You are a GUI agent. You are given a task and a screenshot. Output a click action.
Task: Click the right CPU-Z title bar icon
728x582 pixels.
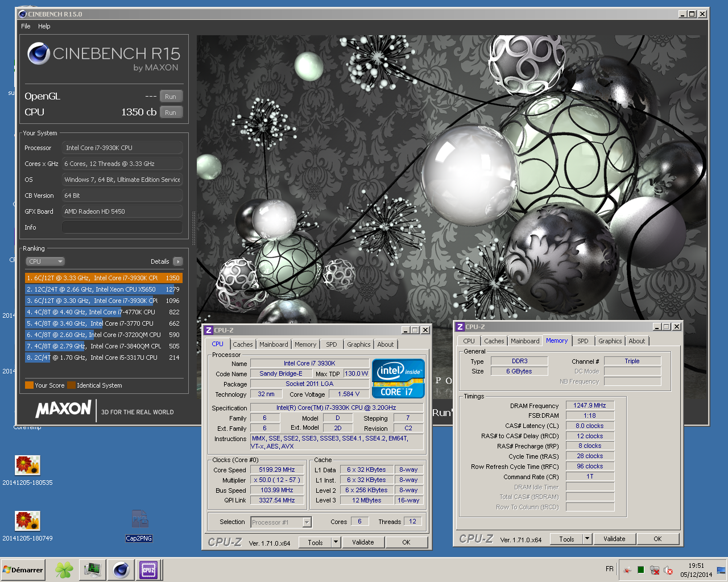pos(460,327)
